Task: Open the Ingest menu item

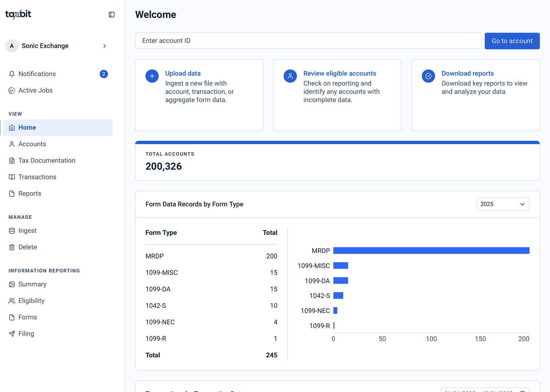Action: [x=58, y=231]
